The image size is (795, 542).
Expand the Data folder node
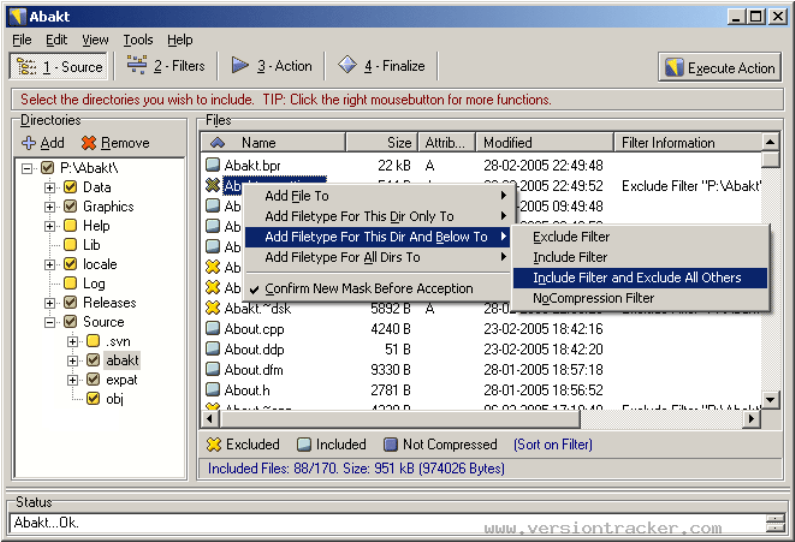coord(50,188)
